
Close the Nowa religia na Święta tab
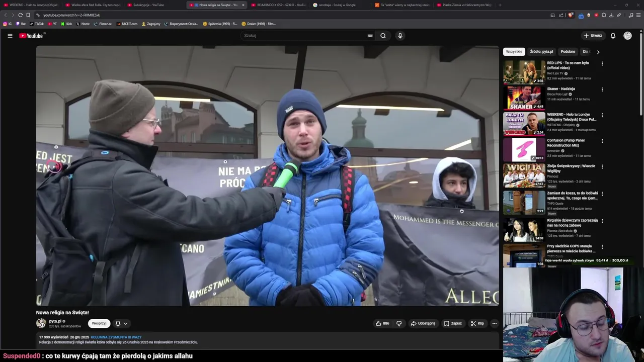click(x=243, y=5)
